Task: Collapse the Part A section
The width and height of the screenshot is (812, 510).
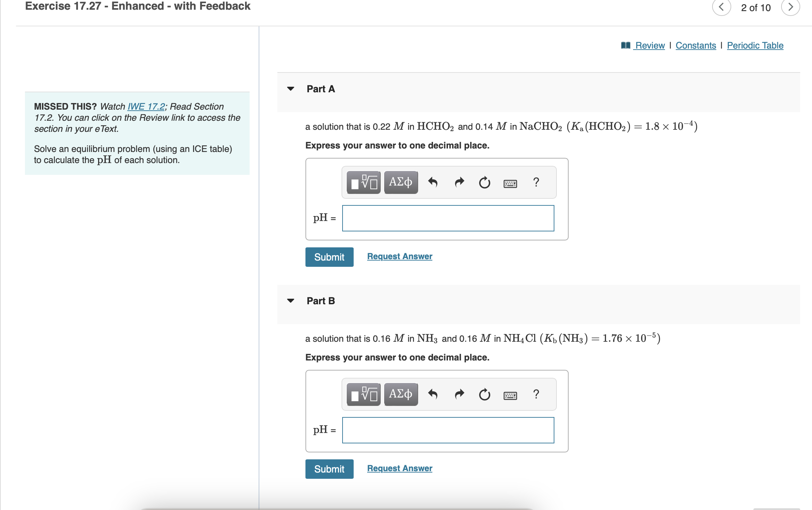Action: 291,89
